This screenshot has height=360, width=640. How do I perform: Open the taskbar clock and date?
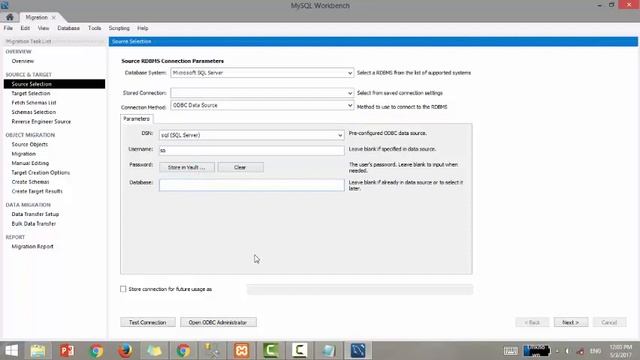pyautogui.click(x=620, y=351)
